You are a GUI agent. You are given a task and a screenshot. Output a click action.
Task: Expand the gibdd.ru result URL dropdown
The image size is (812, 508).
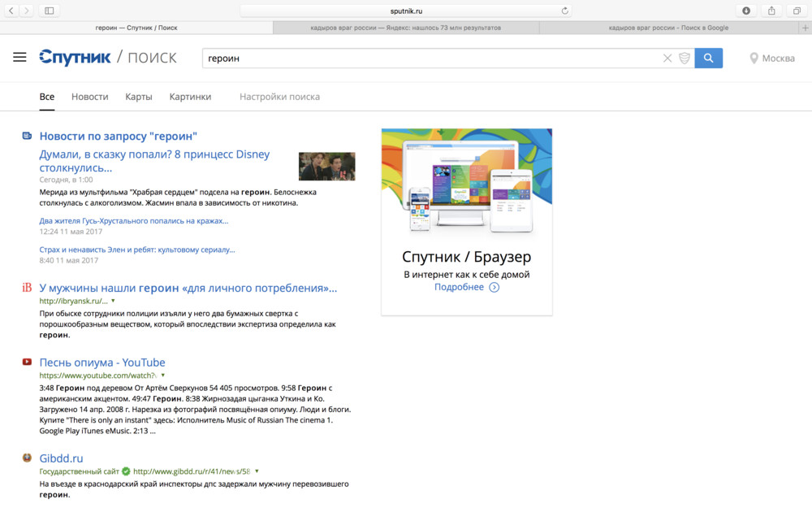pos(257,471)
